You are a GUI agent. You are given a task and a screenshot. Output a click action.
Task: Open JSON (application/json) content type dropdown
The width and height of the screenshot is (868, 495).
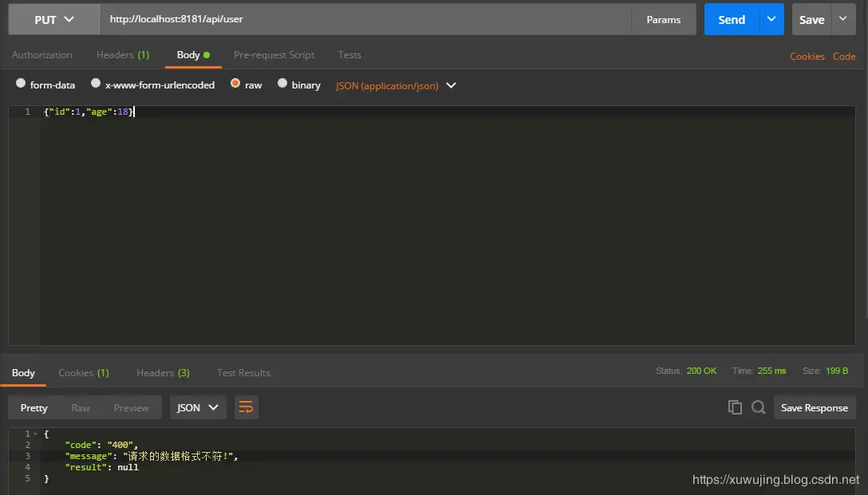[x=396, y=86]
